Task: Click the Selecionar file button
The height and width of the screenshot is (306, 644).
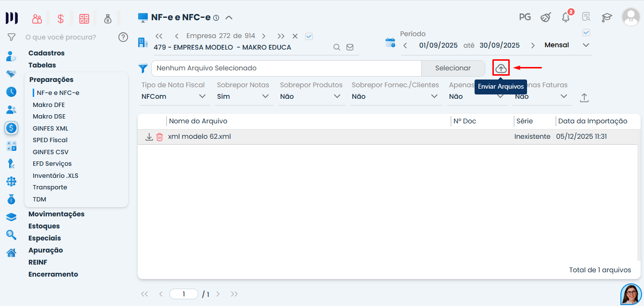Action: tap(453, 68)
